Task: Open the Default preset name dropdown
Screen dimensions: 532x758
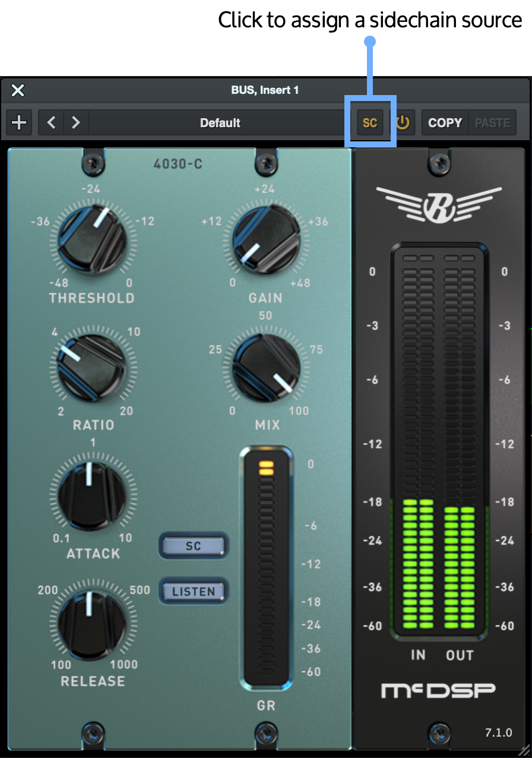Action: [x=220, y=123]
